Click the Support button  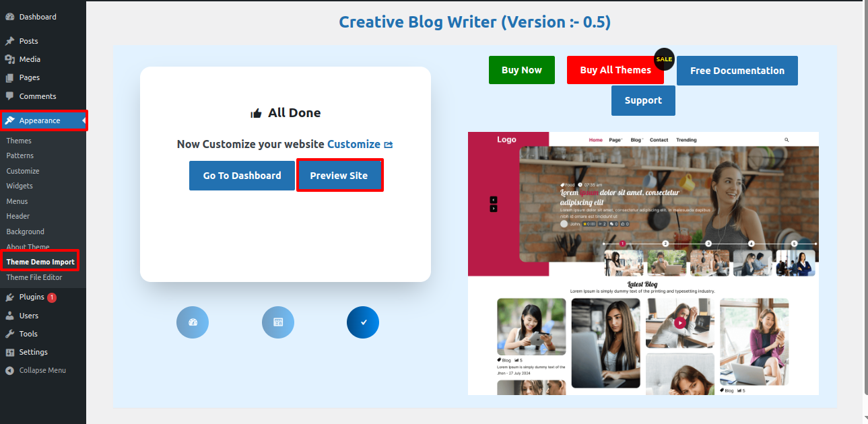[x=643, y=101]
